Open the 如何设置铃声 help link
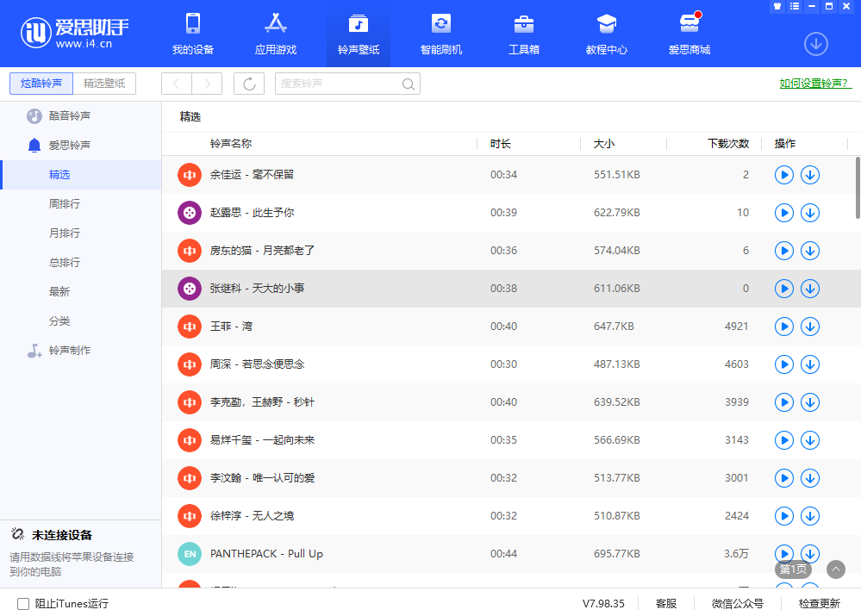861x616 pixels. point(814,84)
